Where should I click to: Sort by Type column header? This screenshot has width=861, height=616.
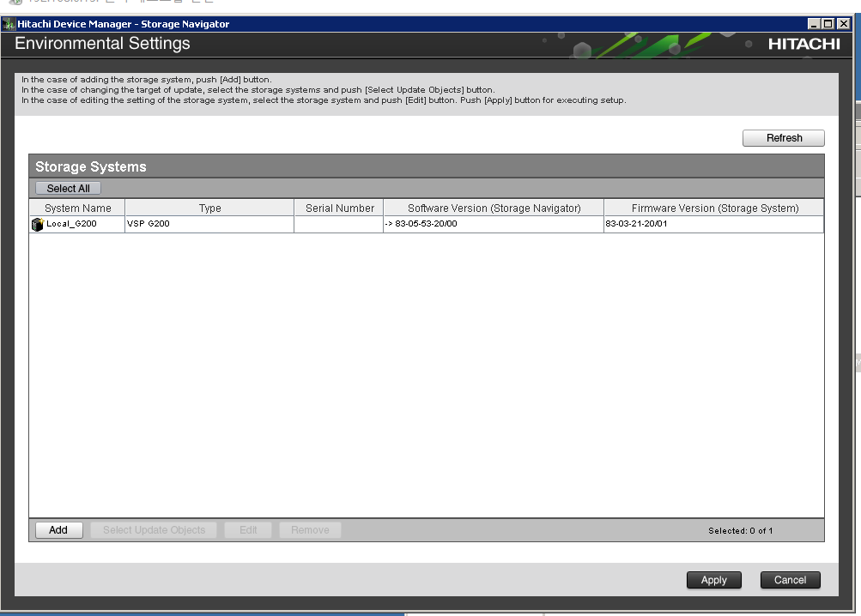(x=209, y=208)
